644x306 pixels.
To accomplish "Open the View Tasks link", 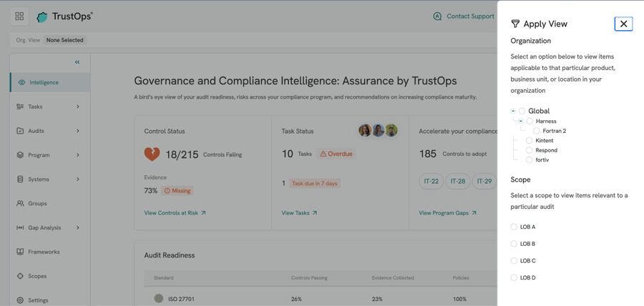I will pos(299,213).
